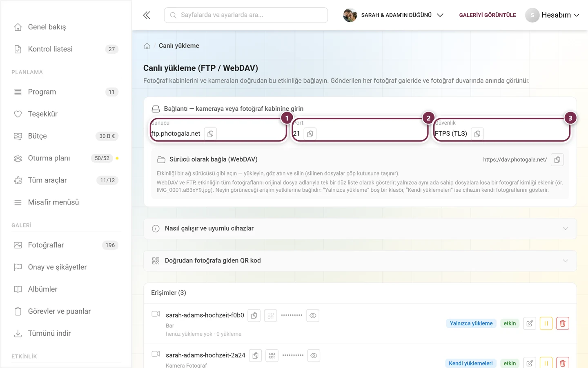
Task: Open Misafir menüsü in the sidebar
Action: [x=66, y=202]
